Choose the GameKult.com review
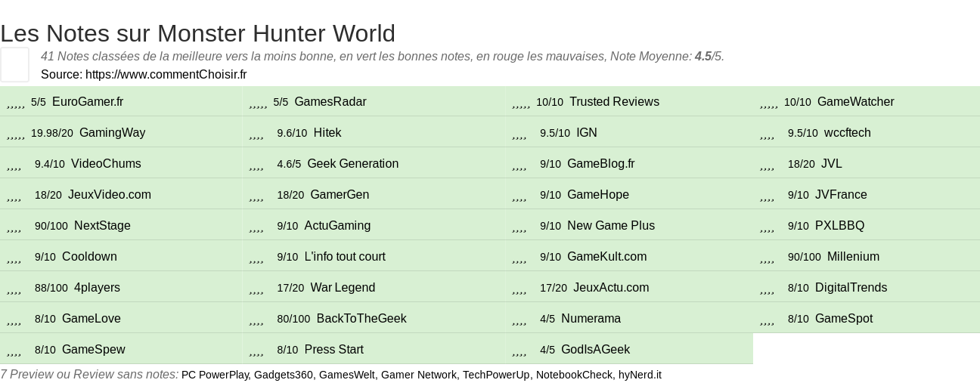This screenshot has height=383, width=980. [x=607, y=257]
